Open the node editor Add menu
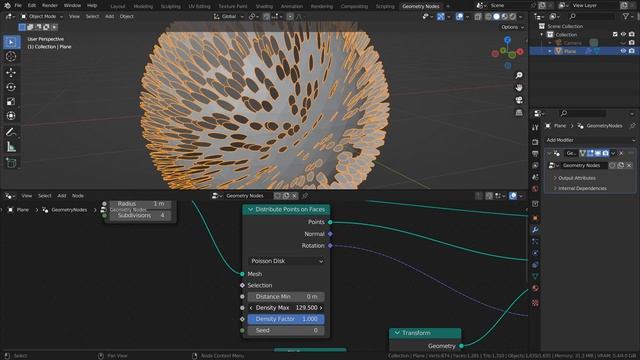This screenshot has height=360, width=640. tap(62, 196)
